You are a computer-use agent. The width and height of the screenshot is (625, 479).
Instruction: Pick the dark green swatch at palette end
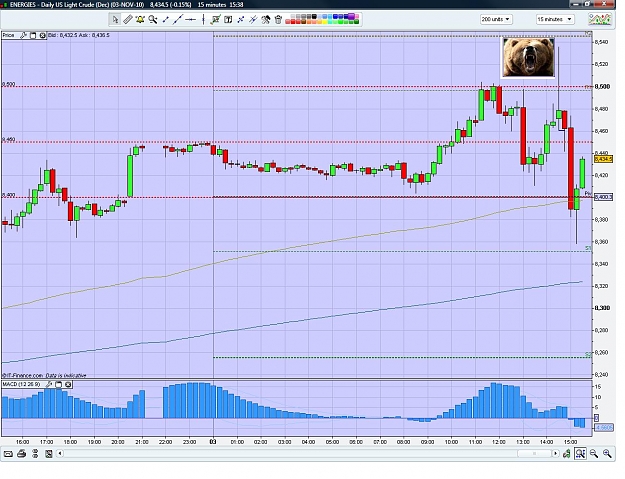(356, 22)
